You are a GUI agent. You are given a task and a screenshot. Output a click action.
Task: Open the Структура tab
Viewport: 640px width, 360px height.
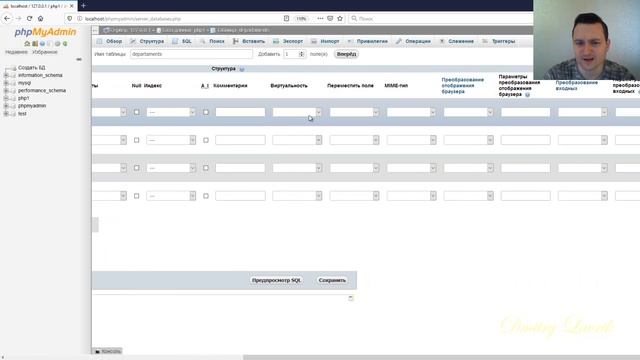tap(147, 41)
